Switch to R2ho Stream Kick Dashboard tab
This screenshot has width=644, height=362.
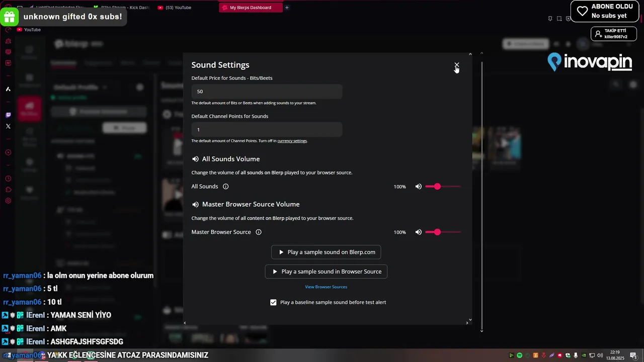tap(121, 8)
